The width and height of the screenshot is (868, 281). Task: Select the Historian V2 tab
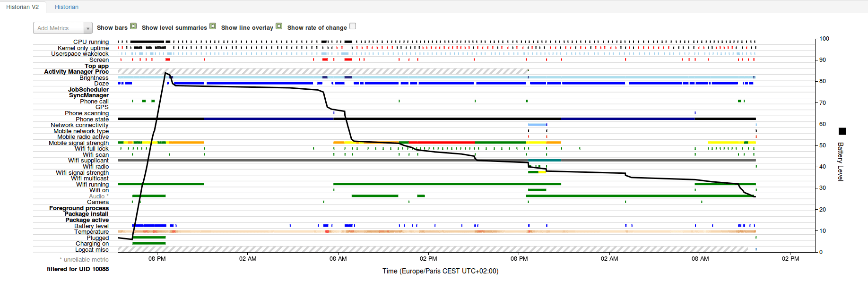(23, 7)
